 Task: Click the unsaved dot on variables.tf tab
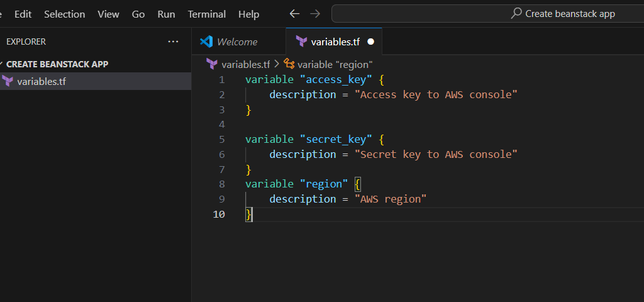point(371,42)
